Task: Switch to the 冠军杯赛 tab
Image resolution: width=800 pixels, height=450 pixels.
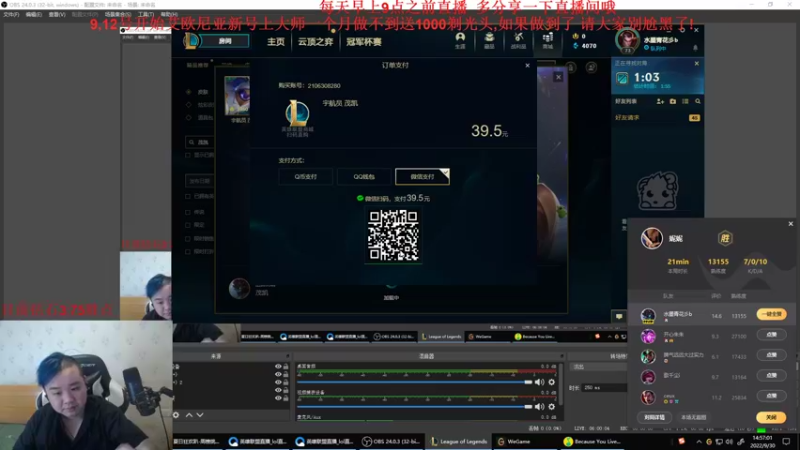Action: pyautogui.click(x=364, y=42)
